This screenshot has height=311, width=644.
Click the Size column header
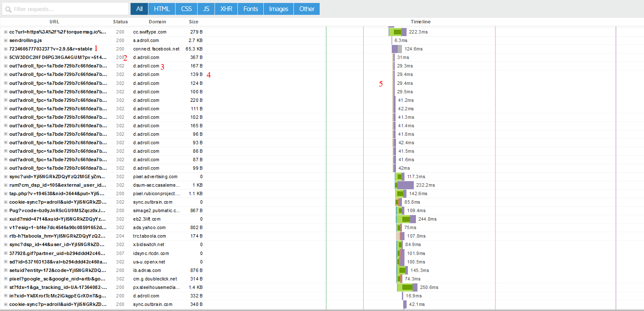(193, 22)
